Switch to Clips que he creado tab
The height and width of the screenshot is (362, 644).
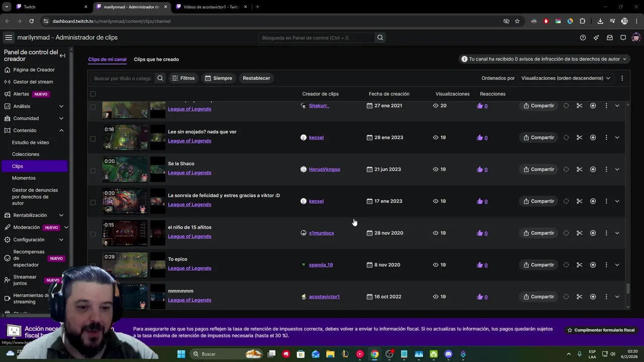(156, 59)
